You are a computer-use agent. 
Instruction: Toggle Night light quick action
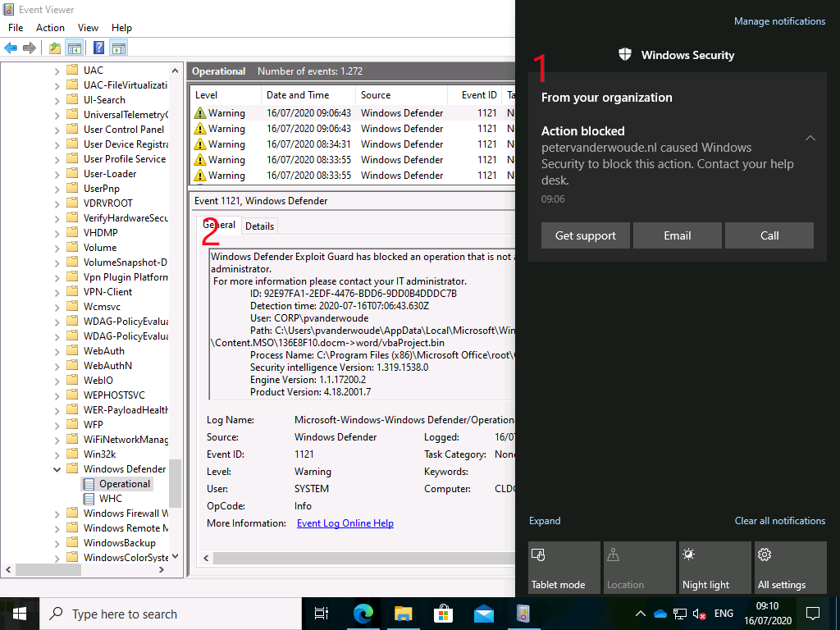pyautogui.click(x=714, y=568)
